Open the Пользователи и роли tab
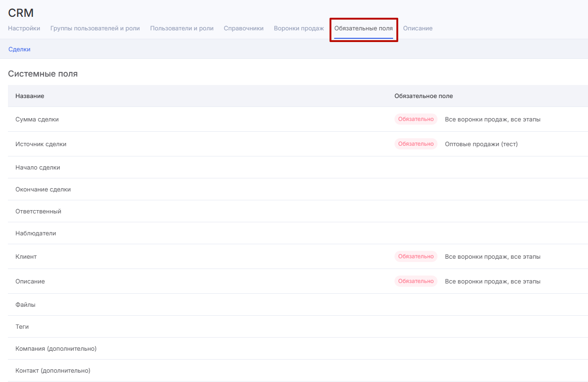 pos(181,28)
